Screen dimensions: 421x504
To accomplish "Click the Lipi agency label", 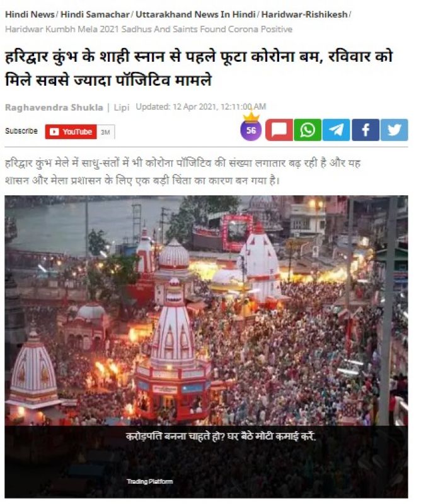I will 122,107.
